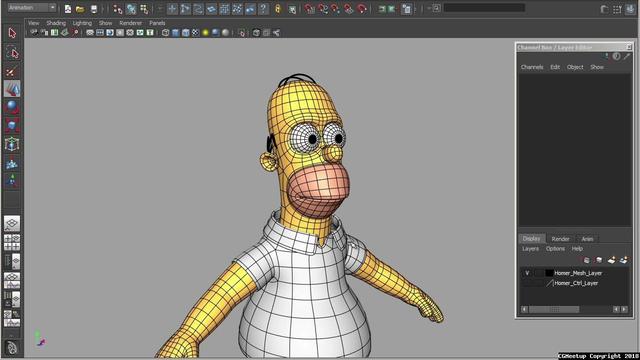640x360 pixels.
Task: Activate the yellow light bulb lighting icon
Action: pyautogui.click(x=205, y=33)
